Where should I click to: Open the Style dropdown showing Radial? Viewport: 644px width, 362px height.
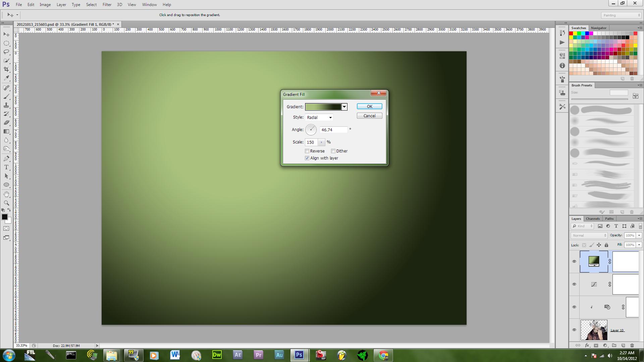(x=319, y=117)
